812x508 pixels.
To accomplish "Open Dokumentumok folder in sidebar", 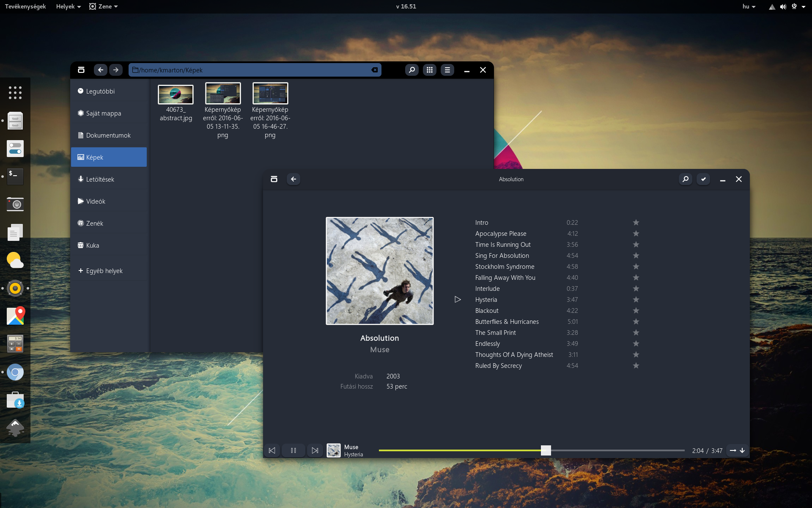I will pos(109,135).
